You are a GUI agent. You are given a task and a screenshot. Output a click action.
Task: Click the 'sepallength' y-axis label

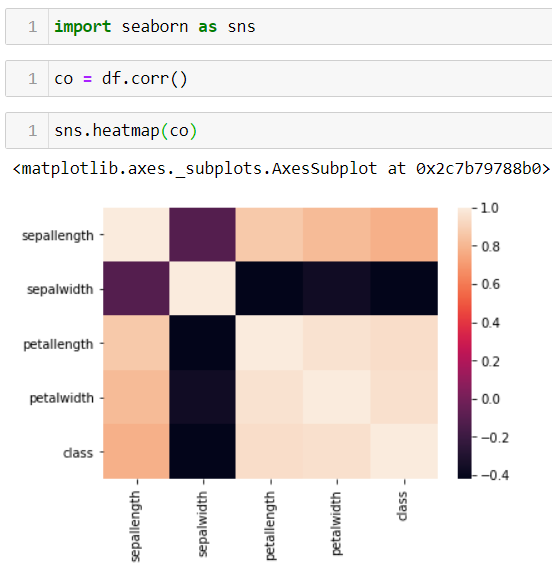[58, 236]
